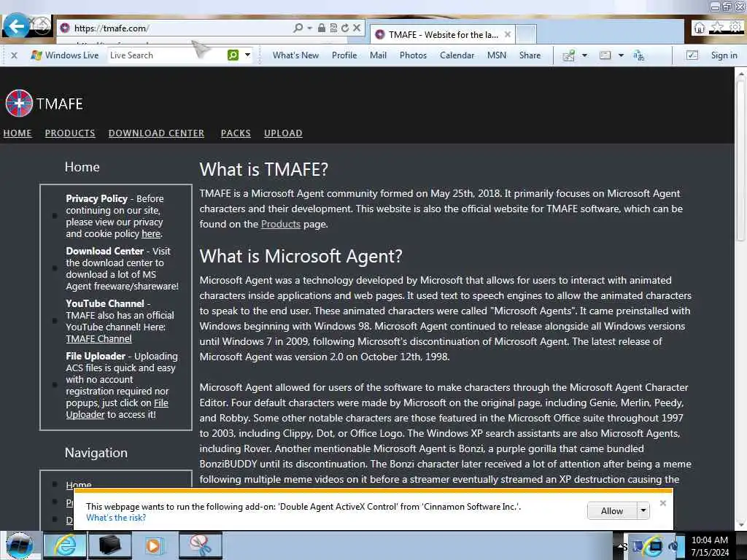
Task: Open the TMAFE Channel link
Action: pos(98,338)
